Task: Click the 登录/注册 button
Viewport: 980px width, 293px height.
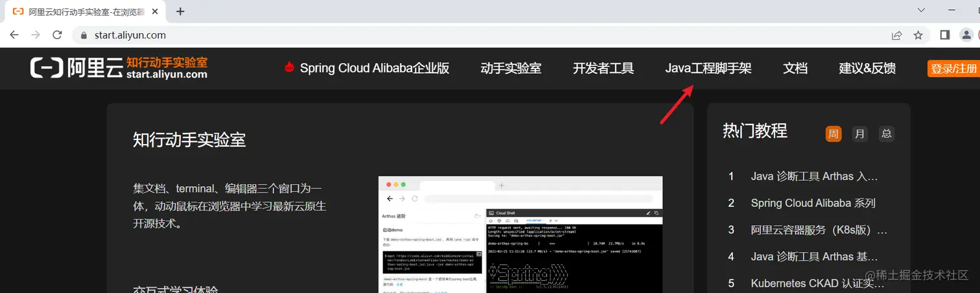Action: (953, 68)
